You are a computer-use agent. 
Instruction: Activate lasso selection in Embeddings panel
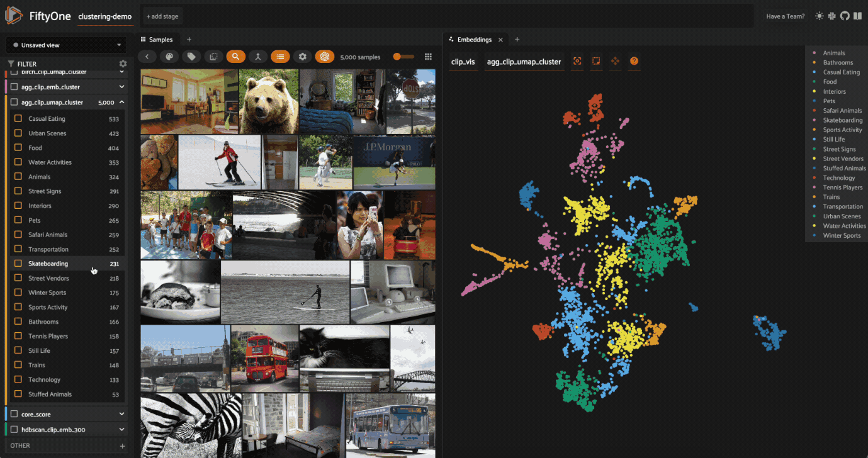coord(596,62)
